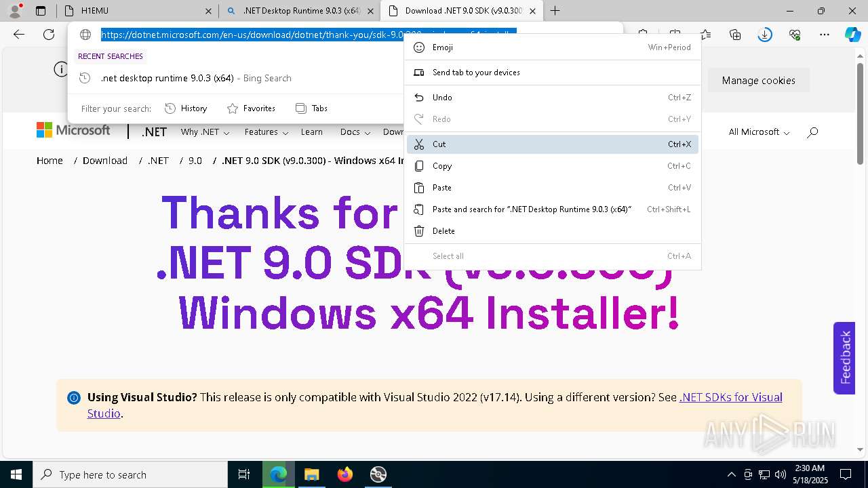
Task: Close the .NET Desktop Runtime search tab
Action: pos(370,11)
